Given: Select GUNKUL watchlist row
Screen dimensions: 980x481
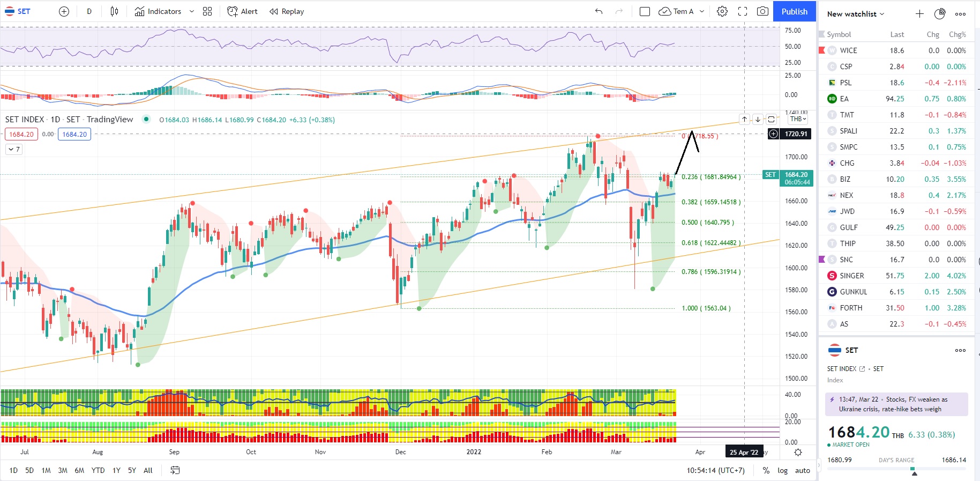Looking at the screenshot, I should pyautogui.click(x=896, y=292).
